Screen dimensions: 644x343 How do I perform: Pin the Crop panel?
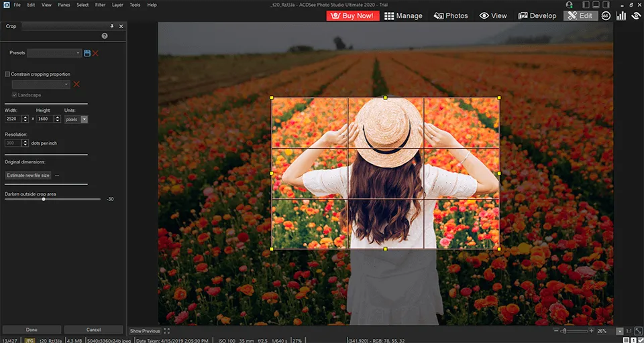[111, 26]
